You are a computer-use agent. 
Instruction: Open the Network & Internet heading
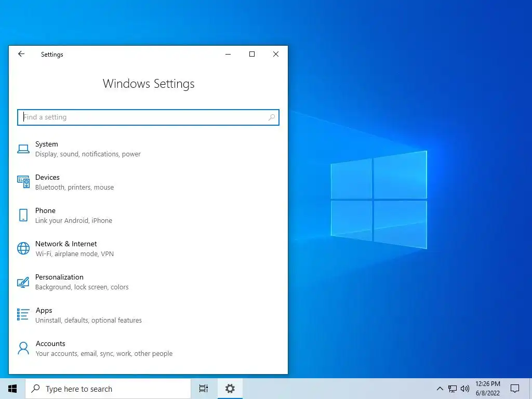click(x=66, y=244)
